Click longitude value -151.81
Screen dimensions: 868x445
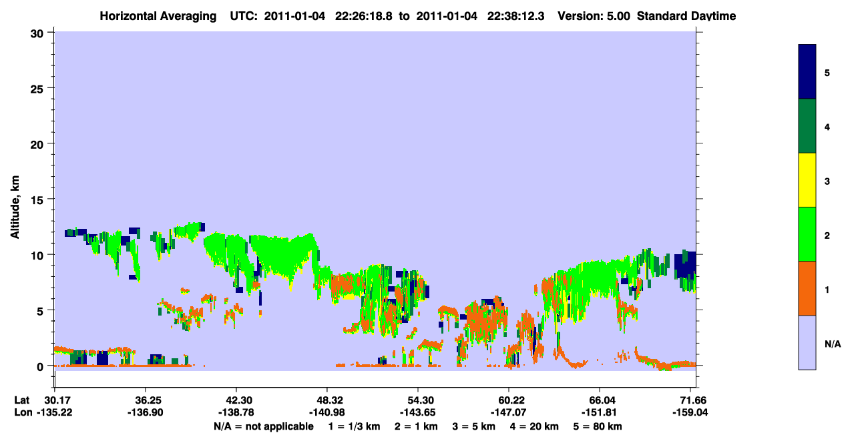pos(600,413)
